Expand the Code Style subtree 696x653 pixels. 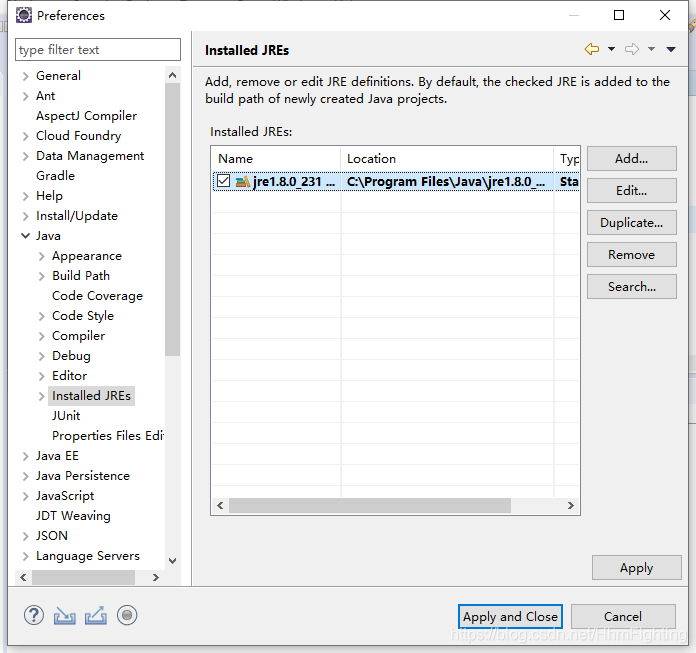click(x=42, y=316)
